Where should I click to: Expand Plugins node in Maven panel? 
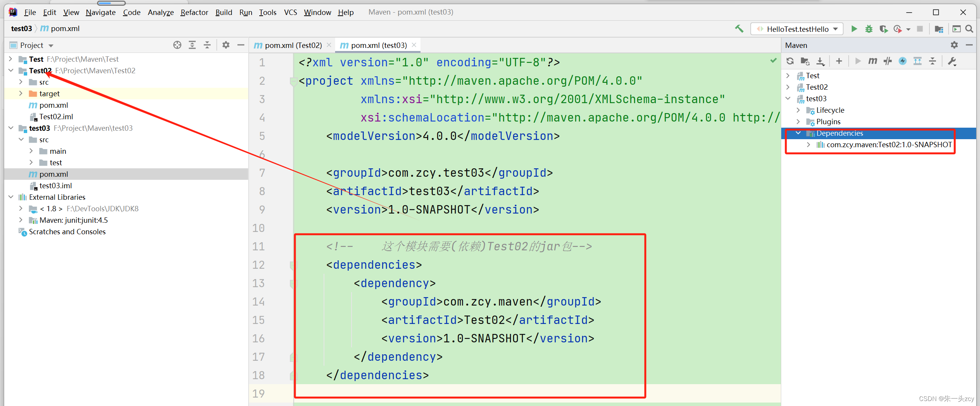798,122
